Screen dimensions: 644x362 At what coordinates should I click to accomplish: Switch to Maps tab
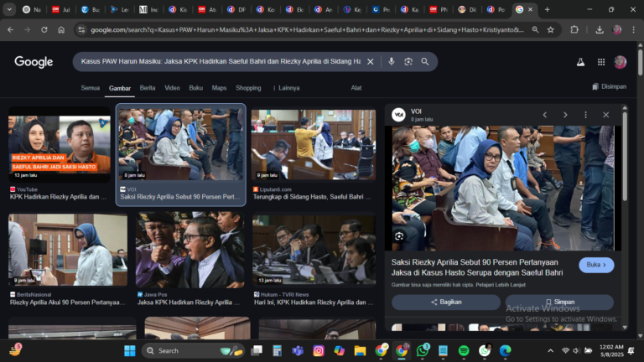pyautogui.click(x=219, y=88)
